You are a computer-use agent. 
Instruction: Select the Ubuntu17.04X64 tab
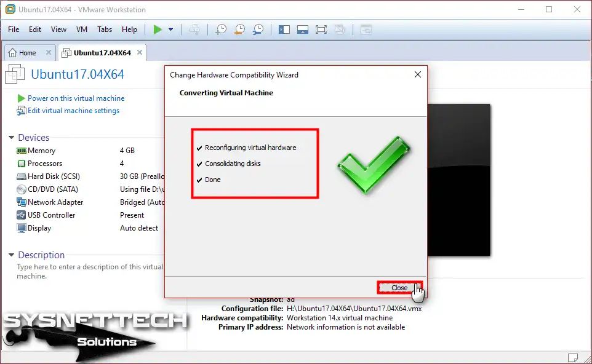click(x=102, y=53)
